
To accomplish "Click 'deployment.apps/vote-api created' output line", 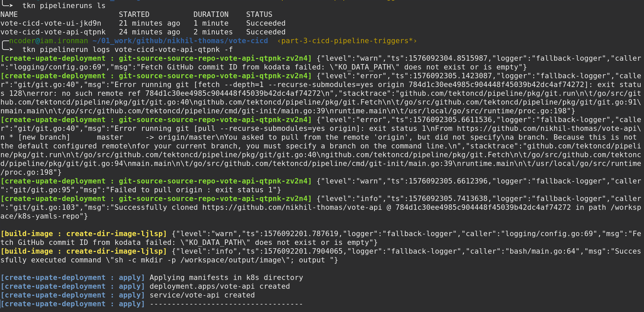I will [x=220, y=286].
